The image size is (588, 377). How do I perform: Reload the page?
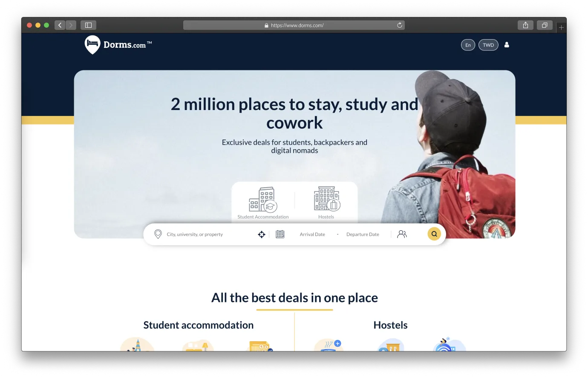coord(400,25)
